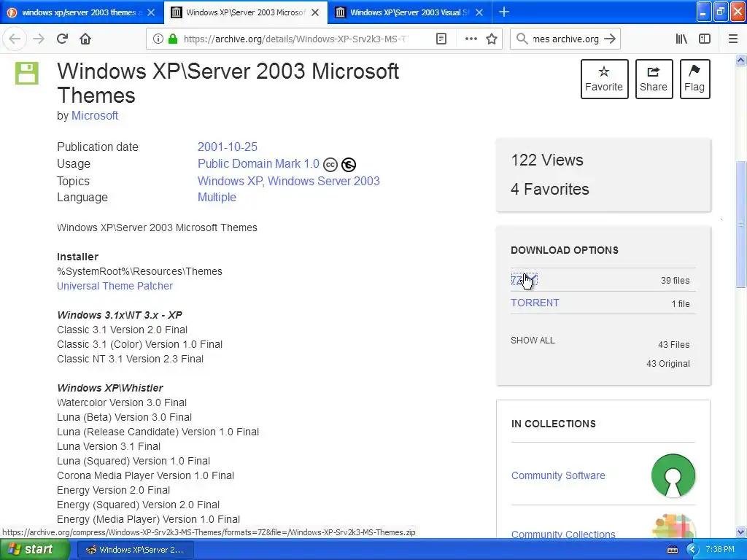Image resolution: width=747 pixels, height=560 pixels.
Task: Click the Firefox taskbar button 'Windows XP\Server 2...'
Action: pyautogui.click(x=135, y=550)
